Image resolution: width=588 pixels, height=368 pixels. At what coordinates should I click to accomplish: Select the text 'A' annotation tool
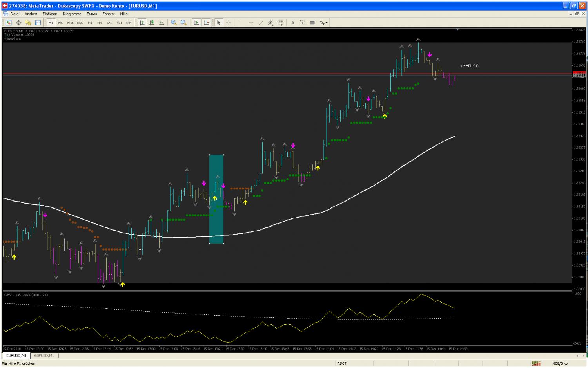coord(292,23)
